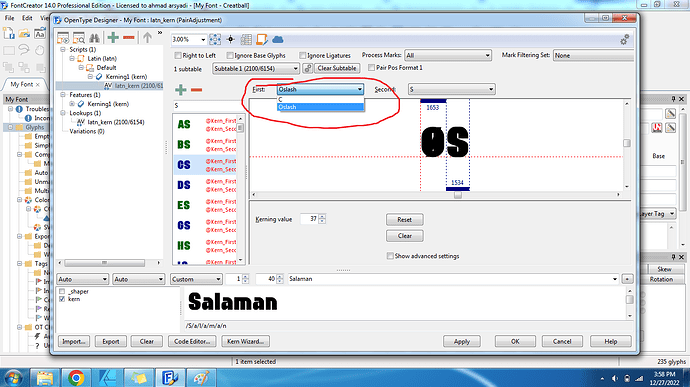Screen dimensions: 690x387
Task: Open the zoom percentage dropdown
Action: tap(203, 40)
